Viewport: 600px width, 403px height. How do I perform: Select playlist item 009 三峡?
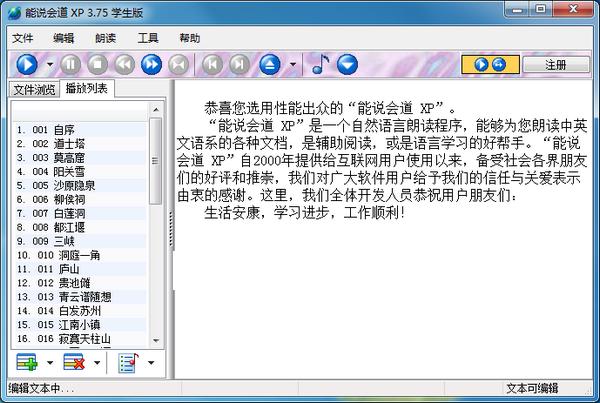pos(79,241)
